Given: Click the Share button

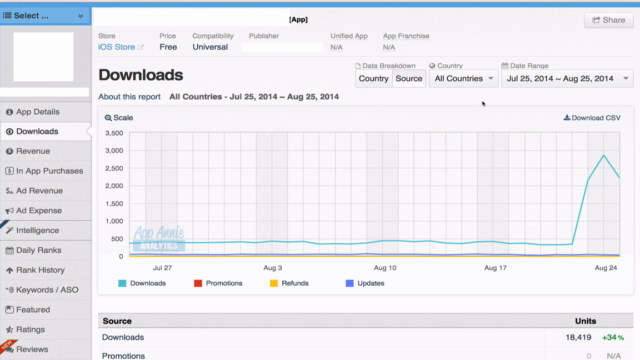Looking at the screenshot, I should (609, 20).
